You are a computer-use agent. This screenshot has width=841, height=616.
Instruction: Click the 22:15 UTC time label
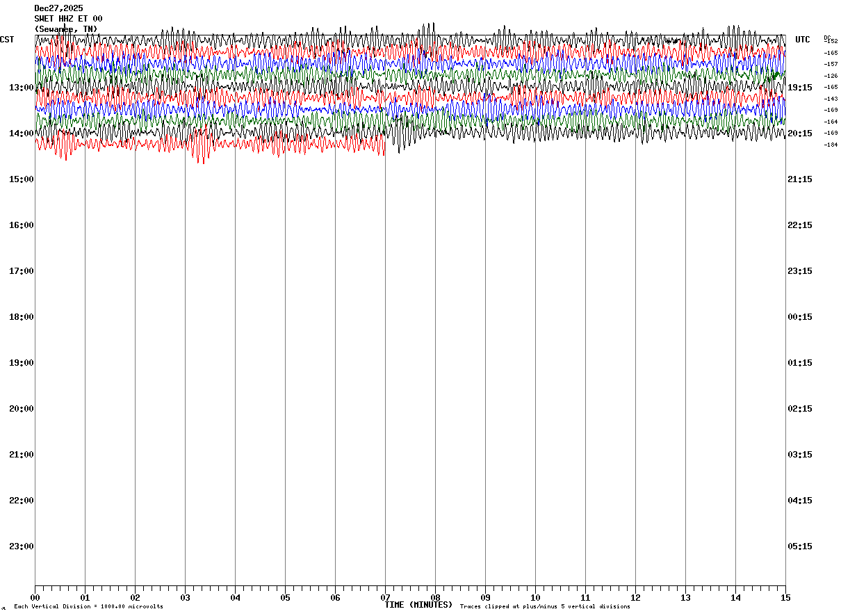tap(800, 225)
